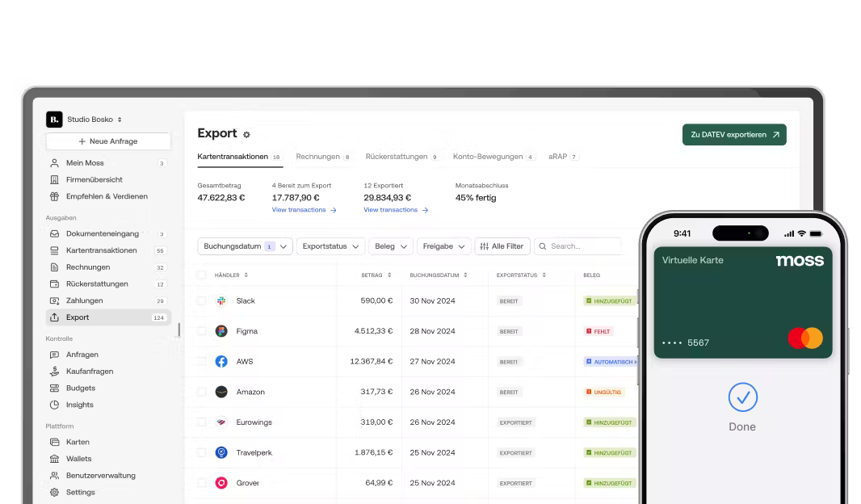
Task: Click the Grover merchant logo
Action: click(221, 482)
